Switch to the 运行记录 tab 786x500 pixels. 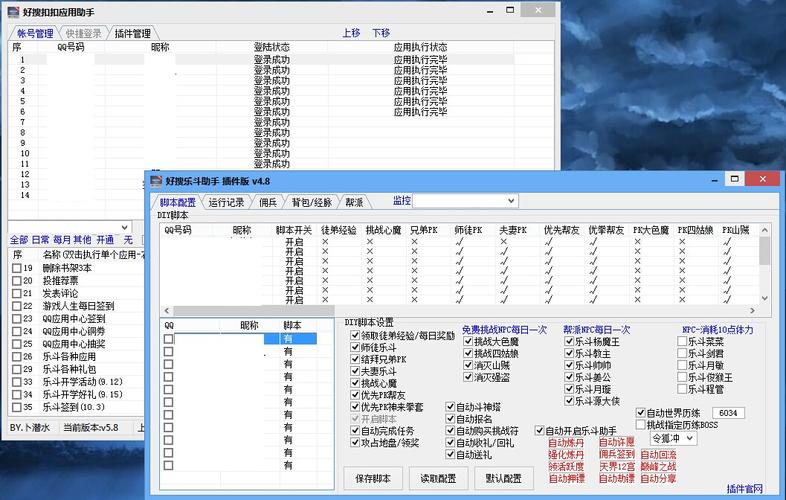(226, 202)
